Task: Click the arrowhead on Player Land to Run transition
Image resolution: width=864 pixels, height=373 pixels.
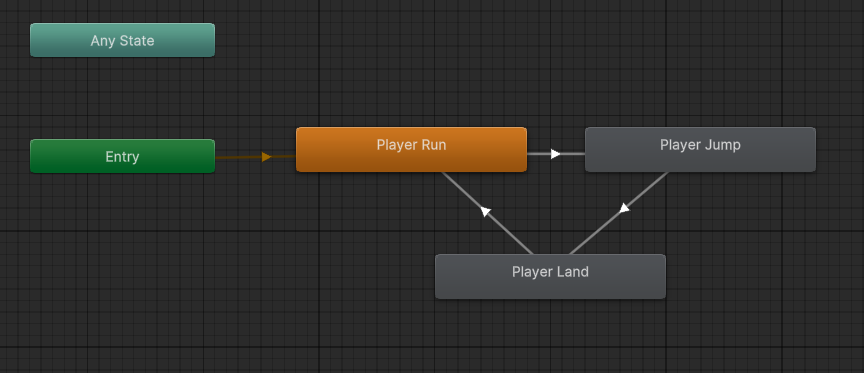Action: 485,211
